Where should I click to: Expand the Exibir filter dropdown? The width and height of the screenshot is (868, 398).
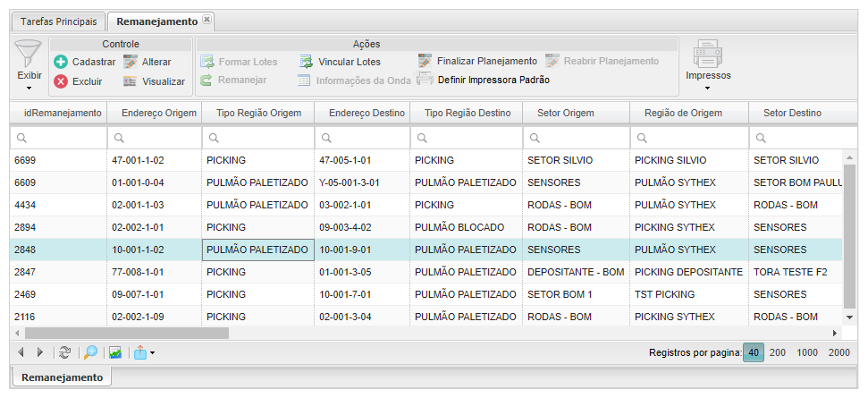[x=29, y=88]
